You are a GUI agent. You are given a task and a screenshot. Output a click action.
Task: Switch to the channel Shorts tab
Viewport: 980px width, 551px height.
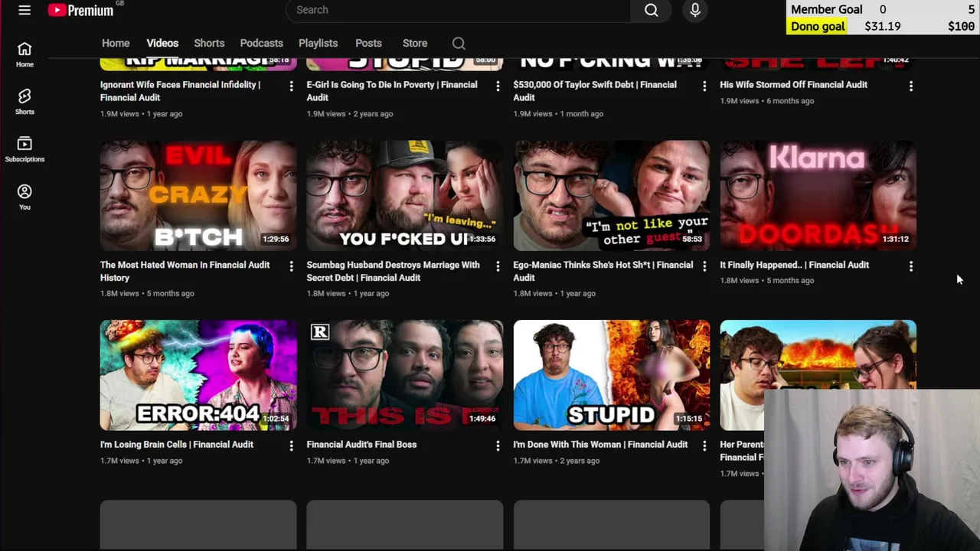(x=209, y=44)
